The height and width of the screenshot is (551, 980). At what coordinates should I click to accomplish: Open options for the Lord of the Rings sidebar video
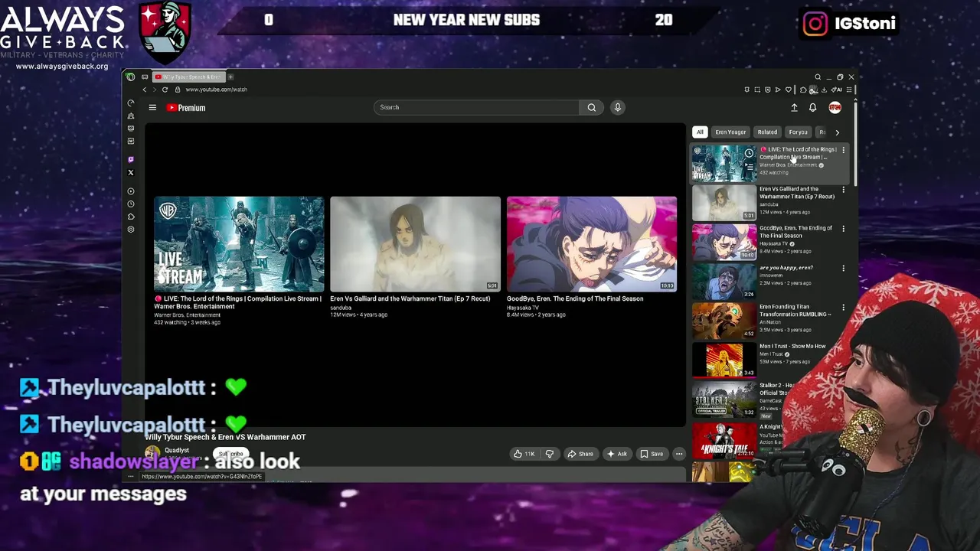843,150
